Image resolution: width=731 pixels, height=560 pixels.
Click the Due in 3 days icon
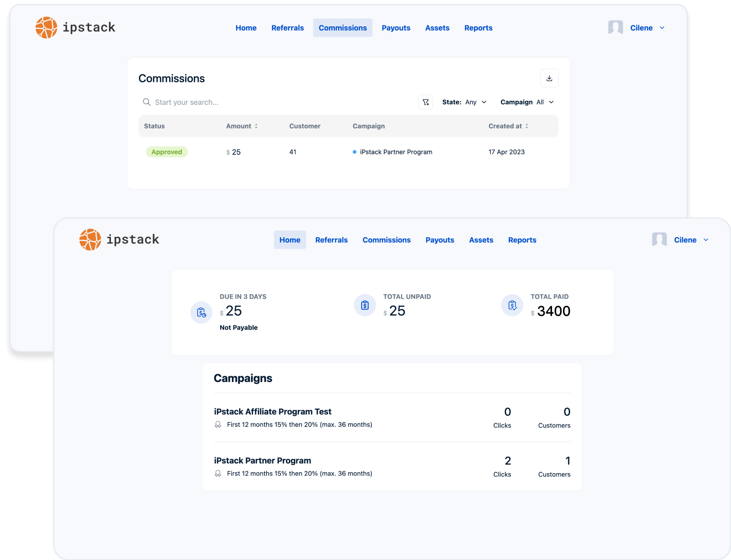pyautogui.click(x=201, y=312)
